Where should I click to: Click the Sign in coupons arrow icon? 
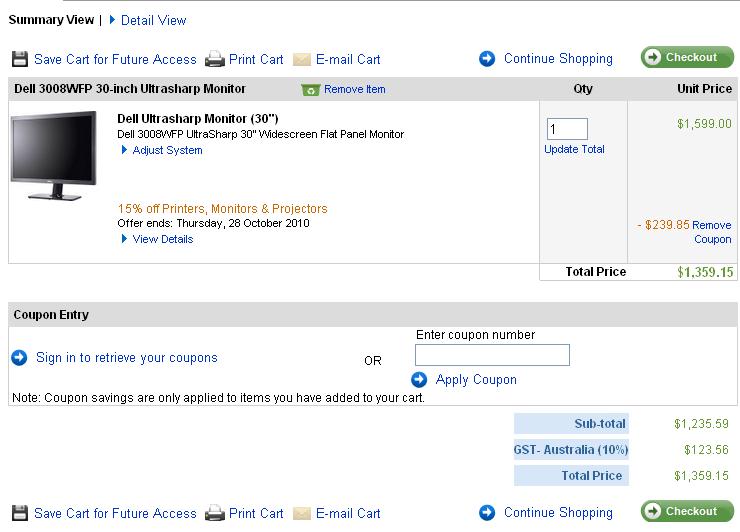(19, 357)
